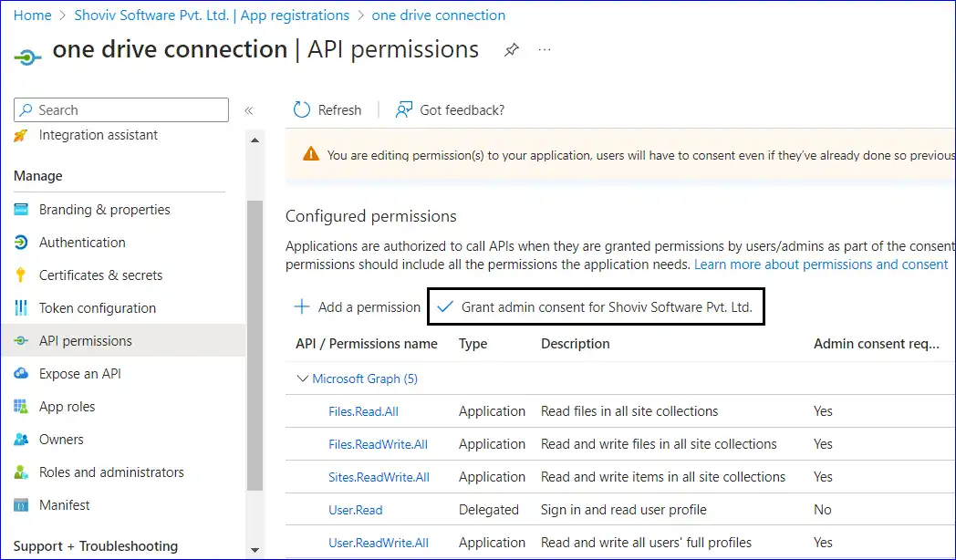Collapse the sidebar with double chevron
Image resolution: width=956 pixels, height=560 pixels.
248,110
